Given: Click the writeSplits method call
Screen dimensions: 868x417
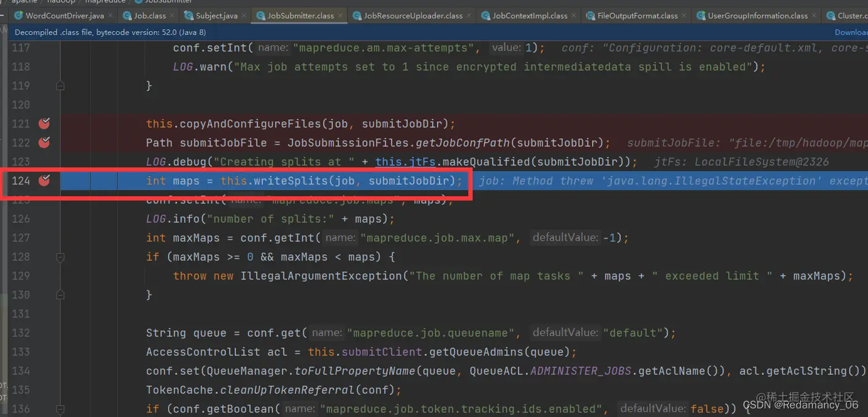Looking at the screenshot, I should (x=291, y=181).
